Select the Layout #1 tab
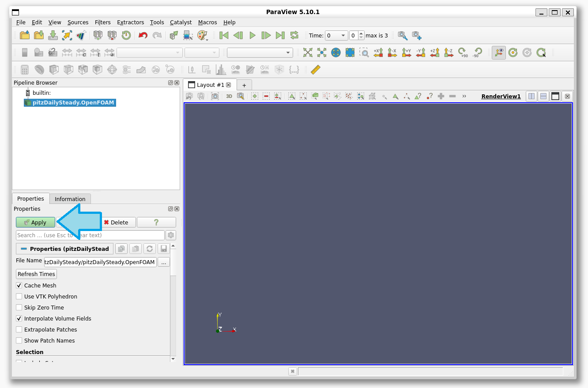This screenshot has height=388, width=588. click(211, 85)
